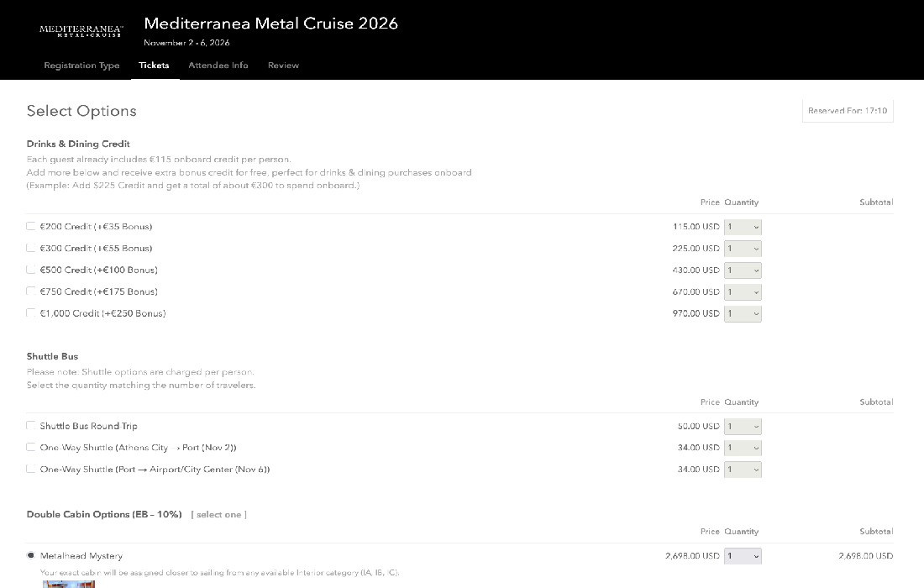Image resolution: width=924 pixels, height=588 pixels.
Task: Change quantity for Metalhead Mystery cabin
Action: coord(743,556)
